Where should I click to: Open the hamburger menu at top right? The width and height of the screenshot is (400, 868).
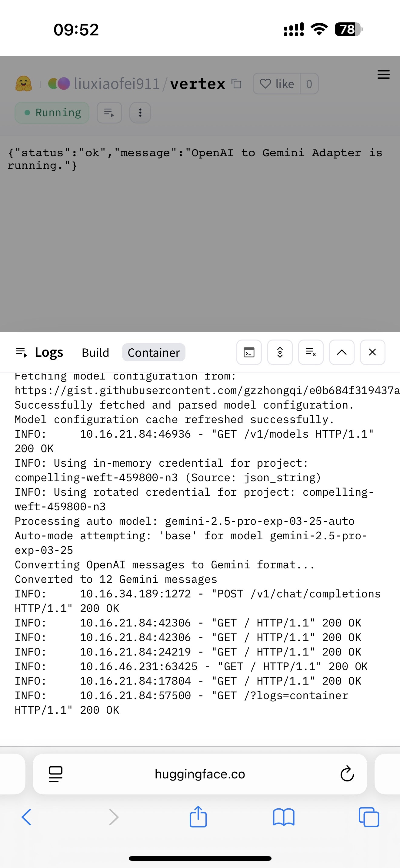[383, 74]
